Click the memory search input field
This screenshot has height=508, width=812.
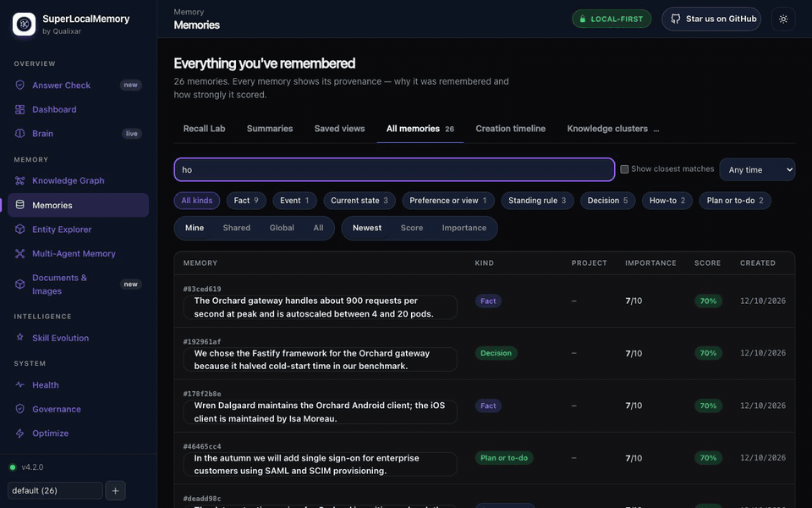pos(395,169)
